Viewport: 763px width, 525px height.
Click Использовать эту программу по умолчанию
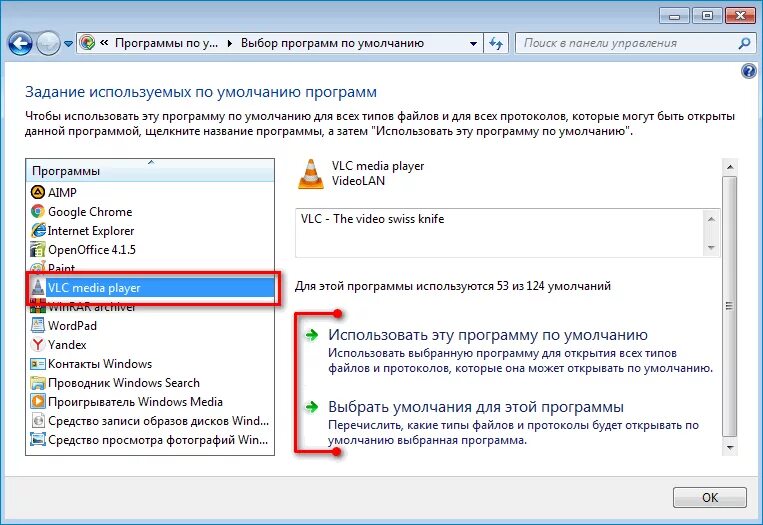click(488, 335)
